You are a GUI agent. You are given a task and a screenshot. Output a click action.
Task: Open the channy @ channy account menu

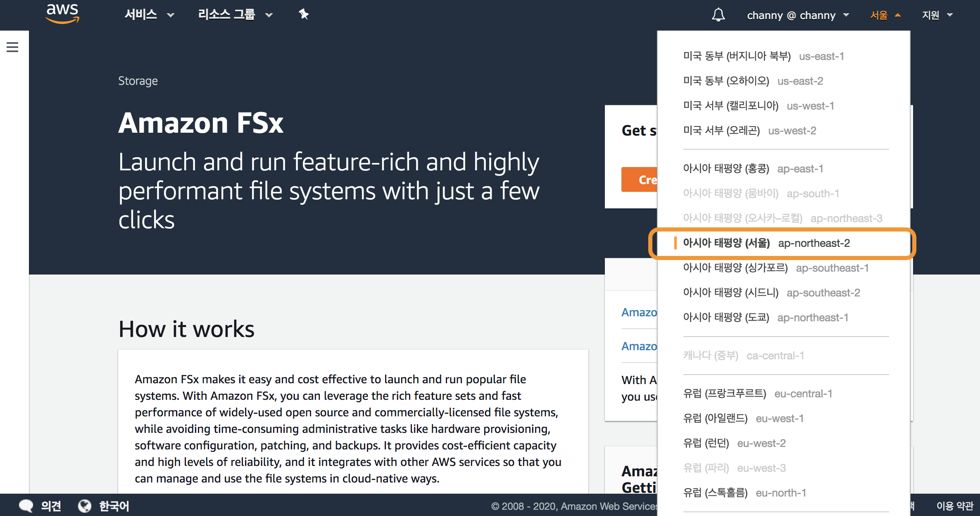click(x=797, y=15)
